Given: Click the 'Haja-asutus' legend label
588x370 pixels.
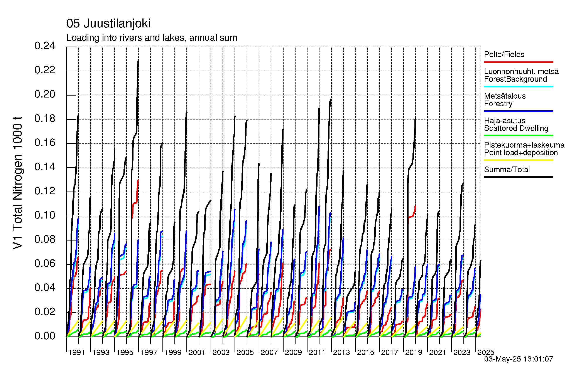Looking at the screenshot, I should [x=505, y=121].
